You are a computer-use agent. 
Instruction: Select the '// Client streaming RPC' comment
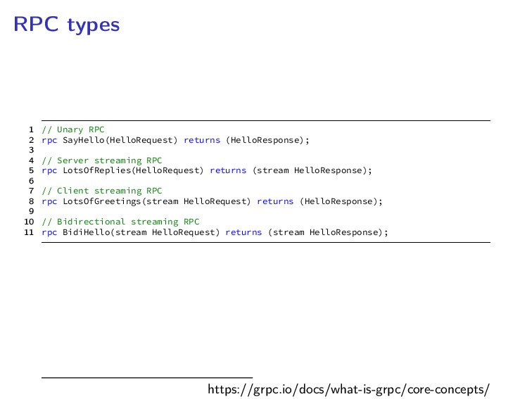pyautogui.click(x=102, y=191)
